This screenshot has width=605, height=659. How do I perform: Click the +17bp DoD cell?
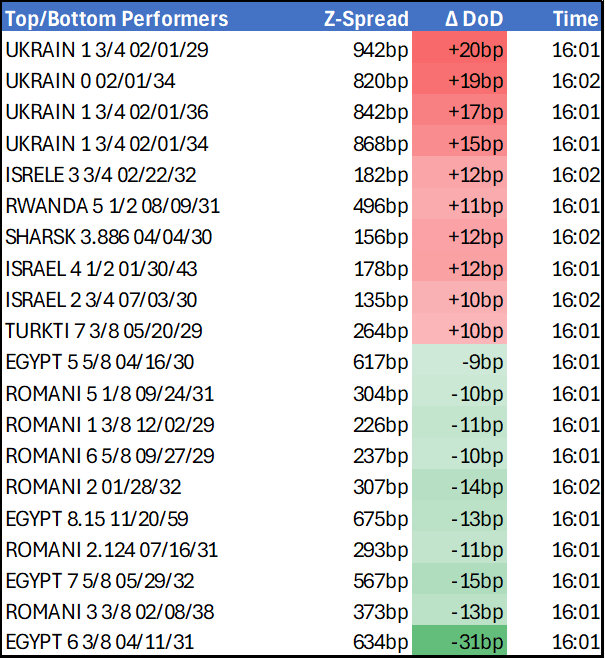click(475, 113)
